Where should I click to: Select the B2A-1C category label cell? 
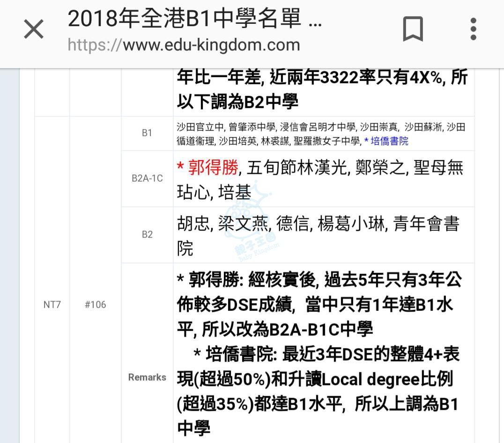[x=147, y=178]
